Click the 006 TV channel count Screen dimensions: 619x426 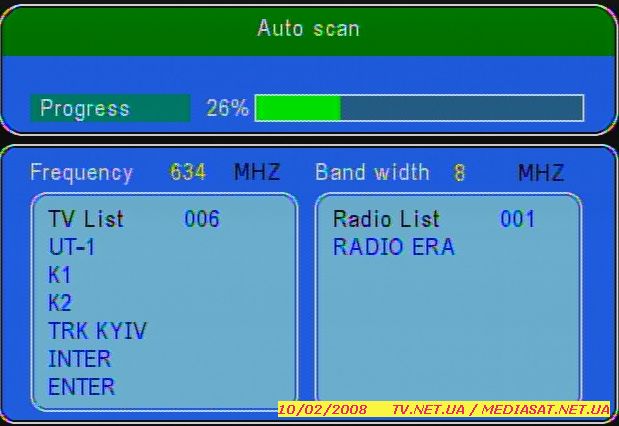202,219
